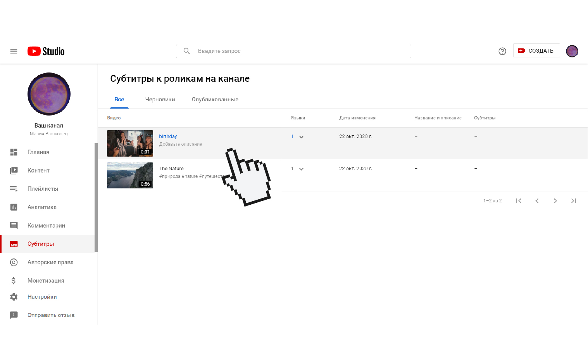Open Настройки in the sidebar
This screenshot has height=364, width=588.
coord(42,297)
